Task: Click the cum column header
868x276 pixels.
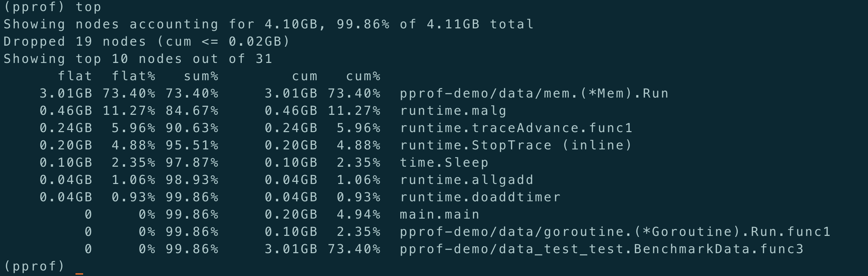Action: tap(305, 76)
